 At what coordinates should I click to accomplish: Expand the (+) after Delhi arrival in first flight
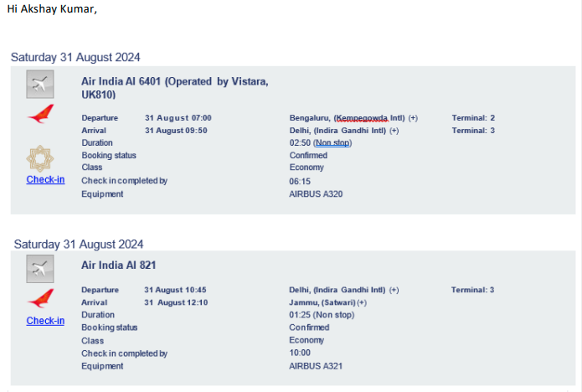pyautogui.click(x=394, y=131)
